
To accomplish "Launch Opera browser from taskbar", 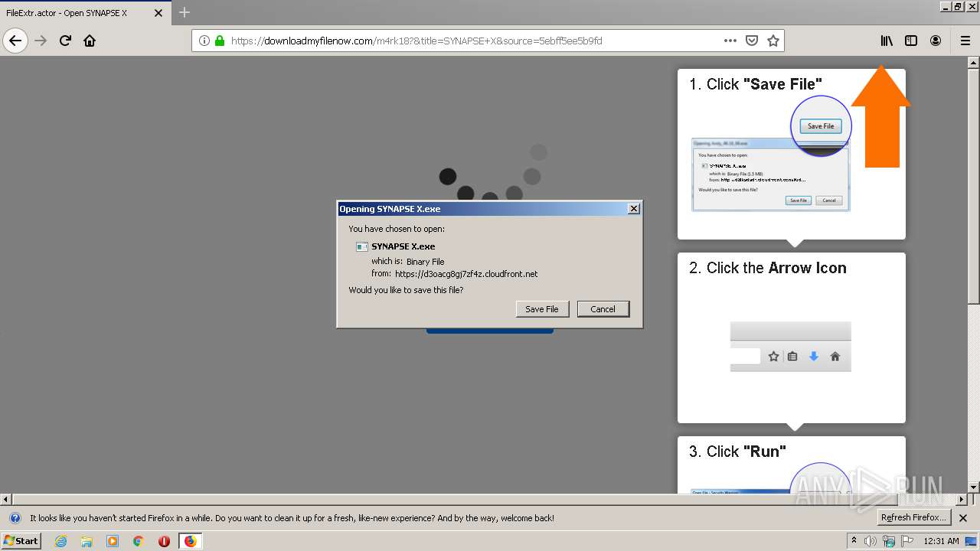I will tap(164, 541).
